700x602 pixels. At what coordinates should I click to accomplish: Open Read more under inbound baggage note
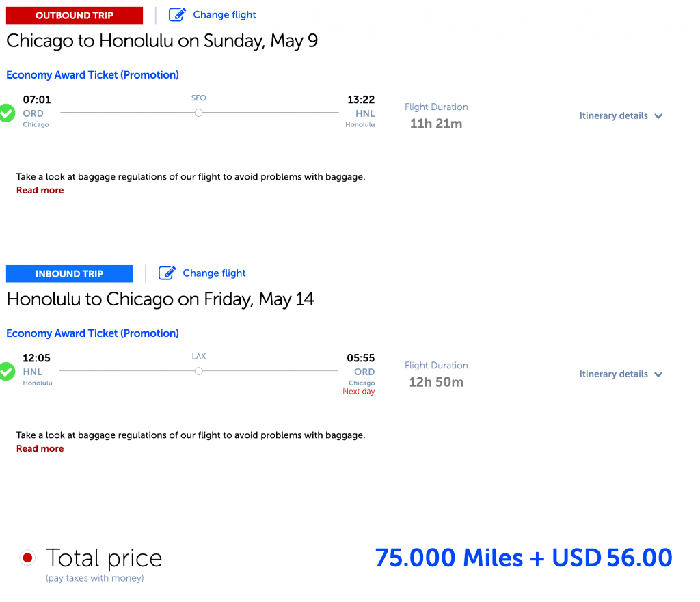pos(40,448)
